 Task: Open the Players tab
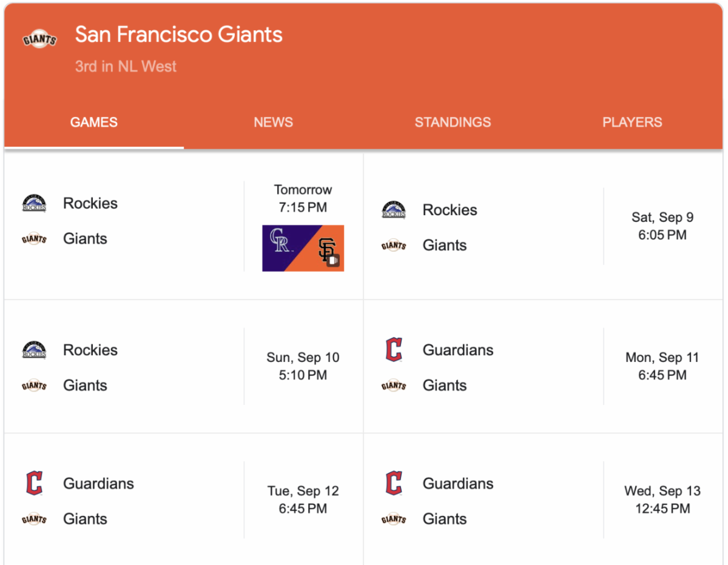tap(632, 122)
